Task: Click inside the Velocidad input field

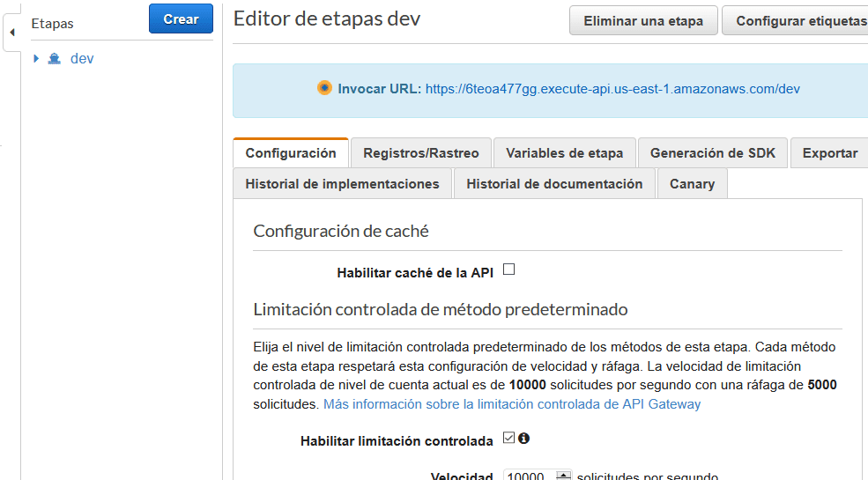Action: point(530,476)
